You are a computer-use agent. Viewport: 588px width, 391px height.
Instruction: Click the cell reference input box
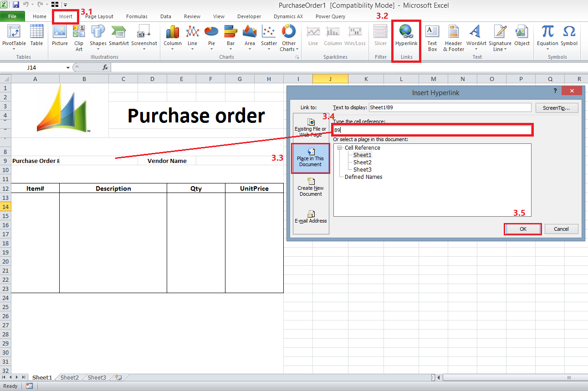pyautogui.click(x=432, y=130)
